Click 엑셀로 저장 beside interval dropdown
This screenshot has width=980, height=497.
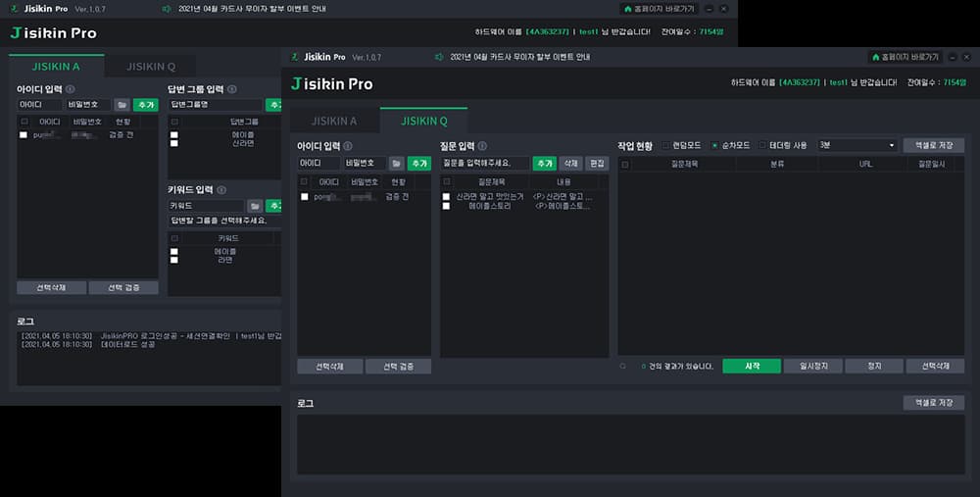point(934,146)
